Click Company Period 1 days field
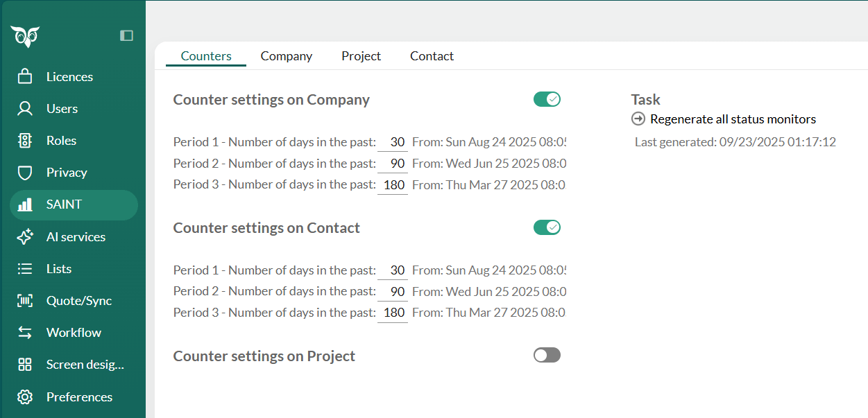 tap(393, 142)
